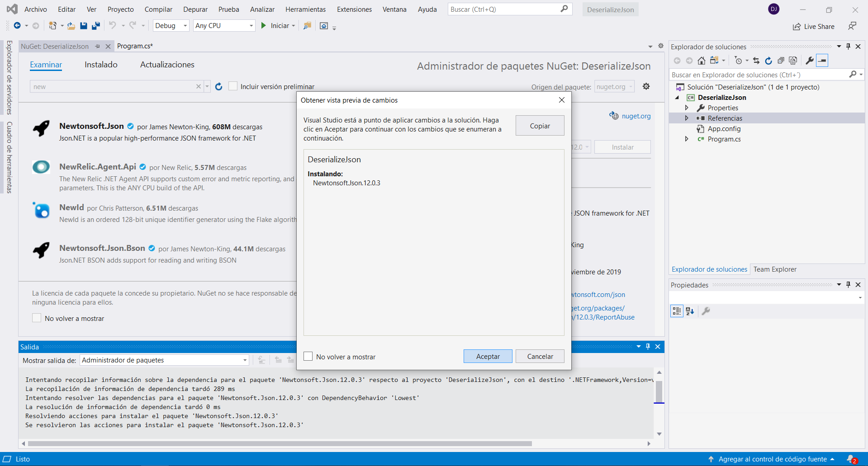This screenshot has height=466, width=868.
Task: Click the refresh icon in Solution Explorer
Action: (x=768, y=61)
